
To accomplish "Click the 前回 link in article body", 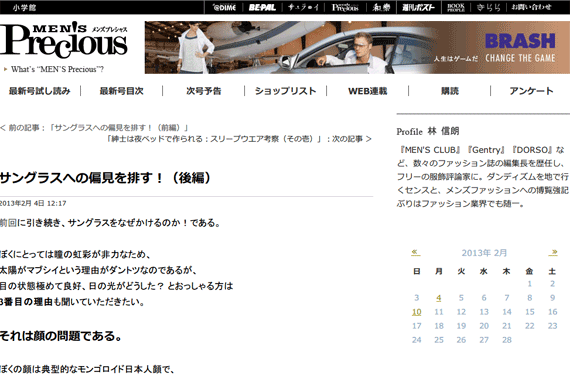I will [8, 223].
